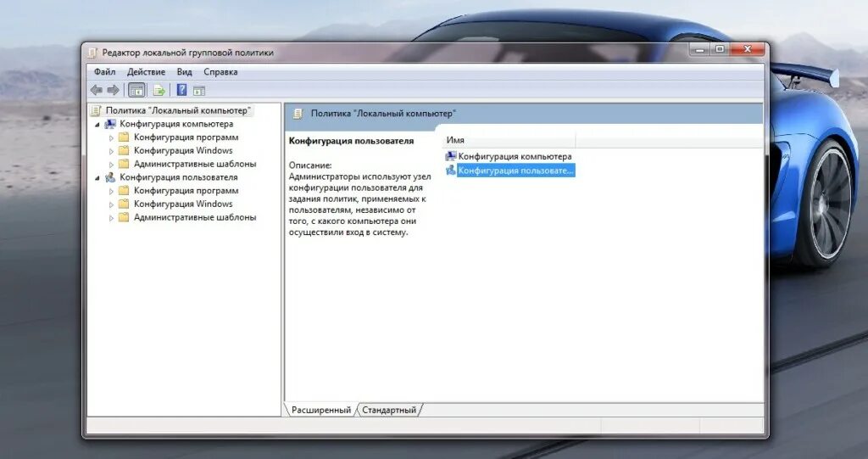This screenshot has width=868, height=459.
Task: Select Конфигурация программ label under the computer node
Action: (x=186, y=137)
